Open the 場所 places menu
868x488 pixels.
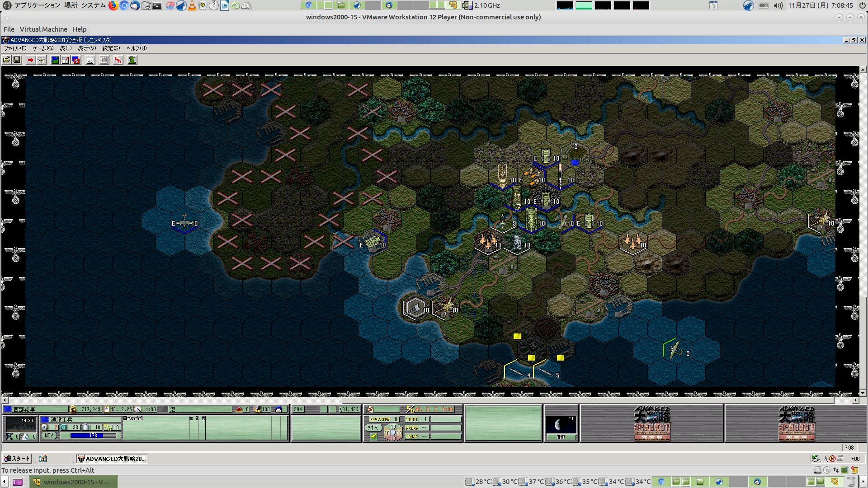point(71,5)
